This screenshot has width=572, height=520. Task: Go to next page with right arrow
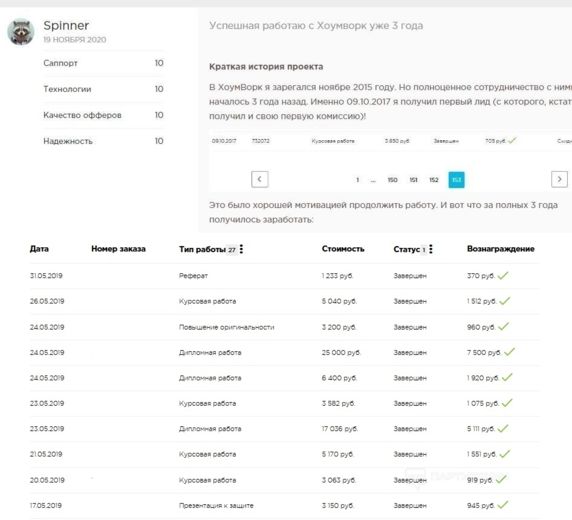tap(559, 179)
